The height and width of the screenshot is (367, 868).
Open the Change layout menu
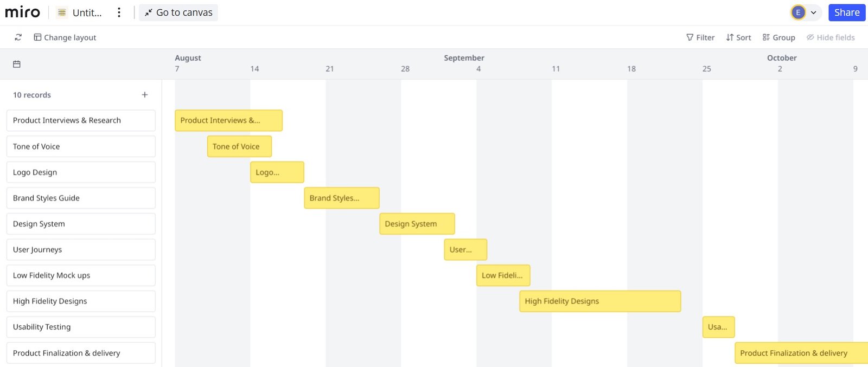coord(65,37)
